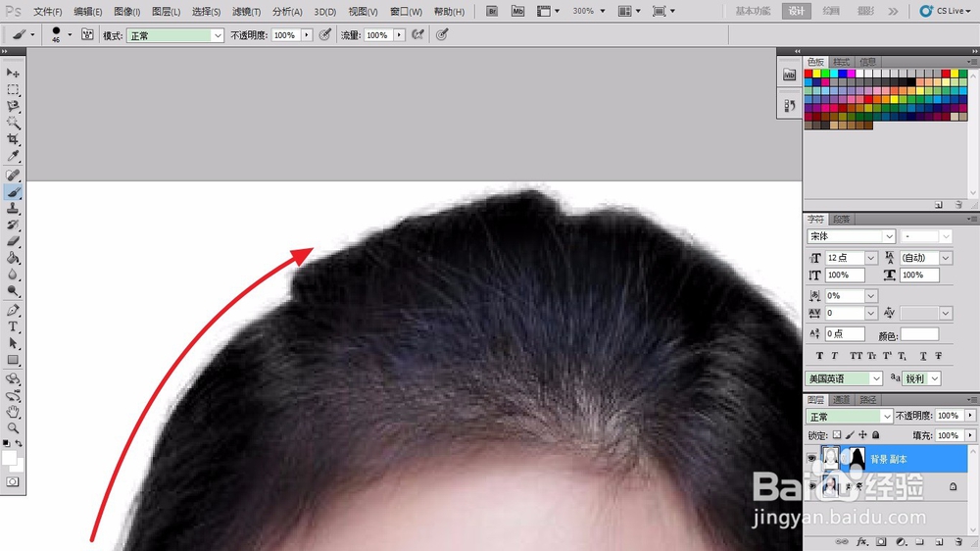Select the Paint Bucket tool
This screenshot has width=980, height=551.
coord(13,258)
